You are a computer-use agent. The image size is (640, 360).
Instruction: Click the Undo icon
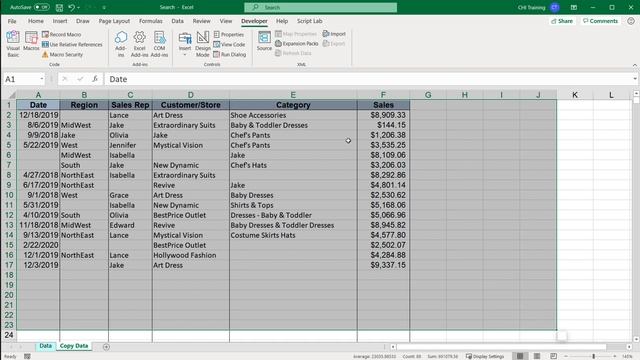71,7
